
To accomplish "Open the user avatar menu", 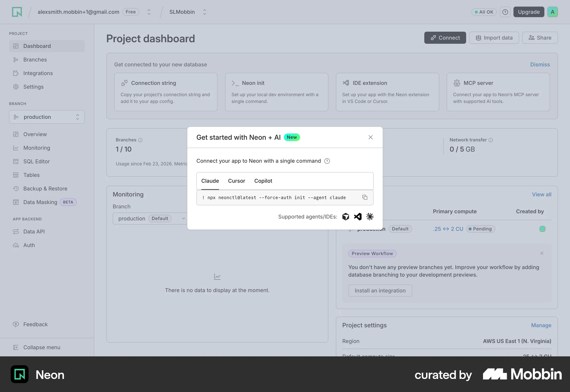I will tap(552, 12).
